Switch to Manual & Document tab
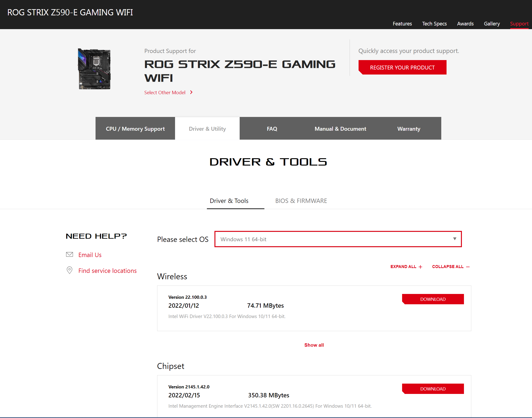The height and width of the screenshot is (418, 532). tap(340, 128)
